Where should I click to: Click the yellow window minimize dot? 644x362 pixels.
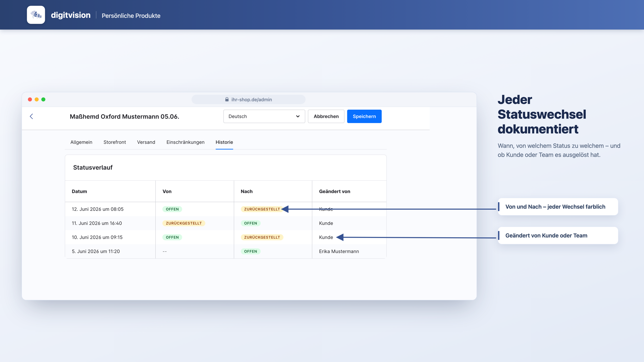click(37, 100)
